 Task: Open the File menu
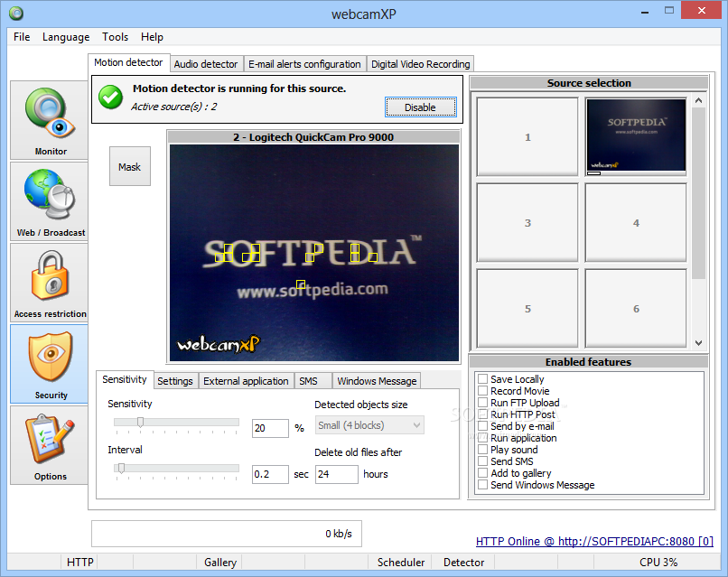tap(22, 37)
